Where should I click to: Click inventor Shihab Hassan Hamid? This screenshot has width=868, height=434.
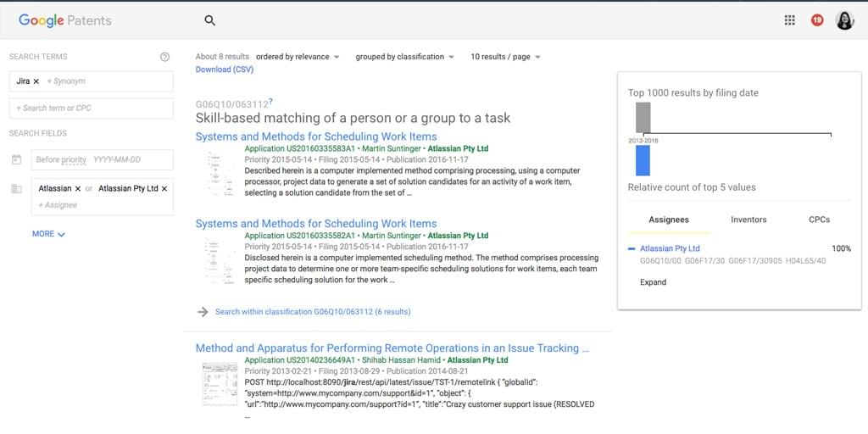point(401,360)
